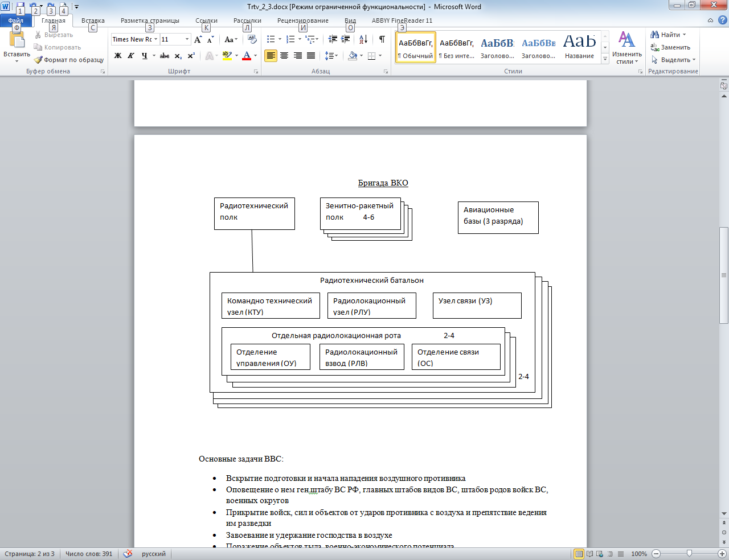Apply superscript formatting
Image resolution: width=729 pixels, height=560 pixels.
[191, 56]
